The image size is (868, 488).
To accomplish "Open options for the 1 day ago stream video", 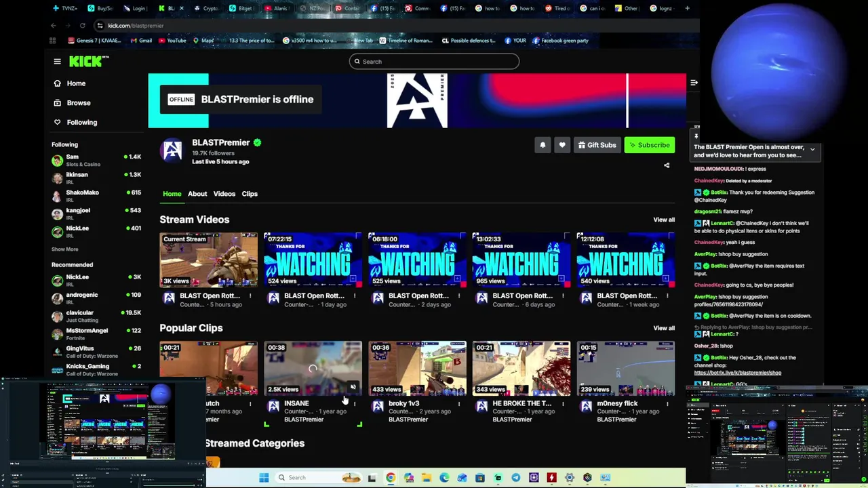I will (355, 296).
